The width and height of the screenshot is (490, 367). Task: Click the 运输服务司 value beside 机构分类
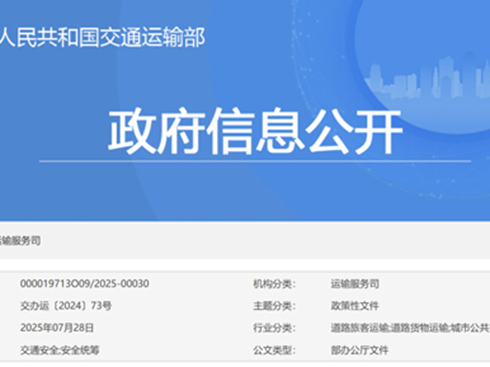[x=355, y=284]
